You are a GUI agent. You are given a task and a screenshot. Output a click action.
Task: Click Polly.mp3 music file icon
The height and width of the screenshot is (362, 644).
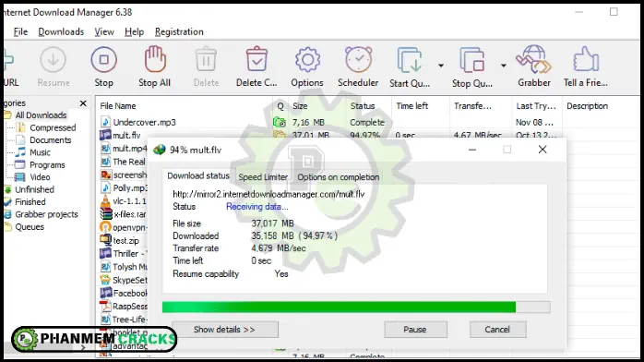105,187
